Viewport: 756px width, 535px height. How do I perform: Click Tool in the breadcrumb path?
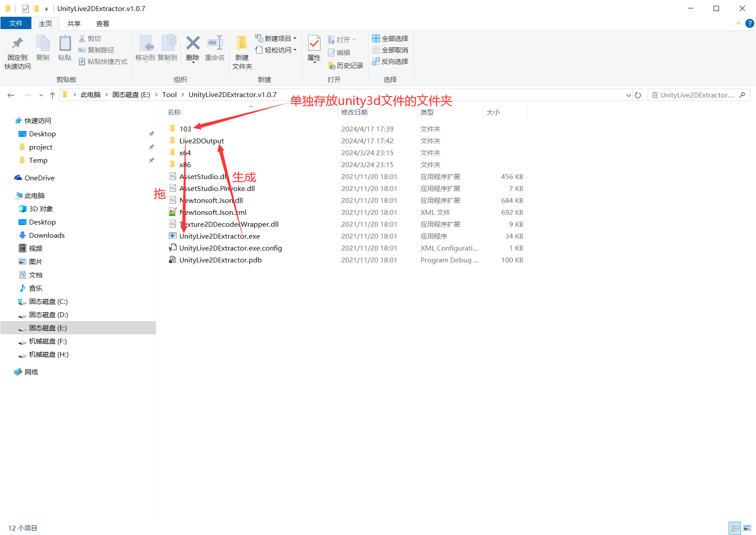click(x=169, y=95)
